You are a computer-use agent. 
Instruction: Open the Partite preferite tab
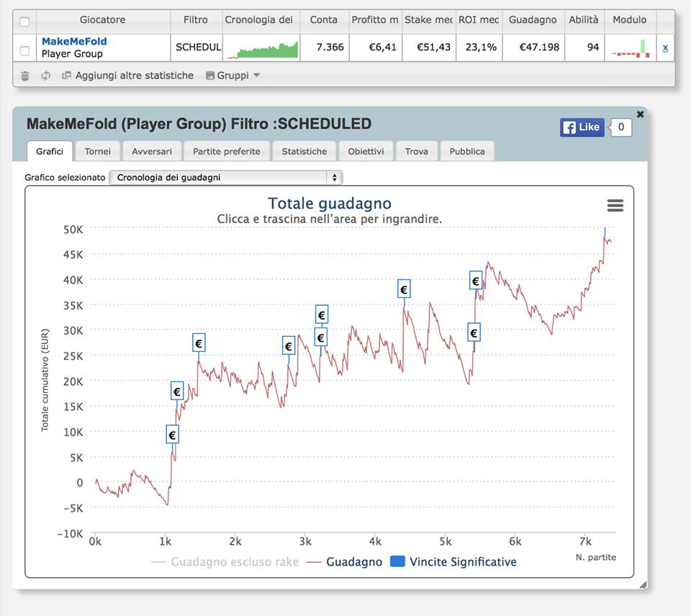[x=227, y=151]
